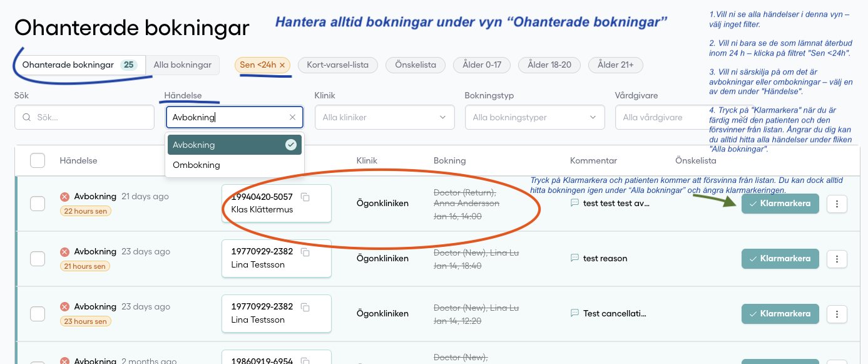Select checkbox for the 21 hours sen row
The image size is (868, 364).
[x=38, y=259]
